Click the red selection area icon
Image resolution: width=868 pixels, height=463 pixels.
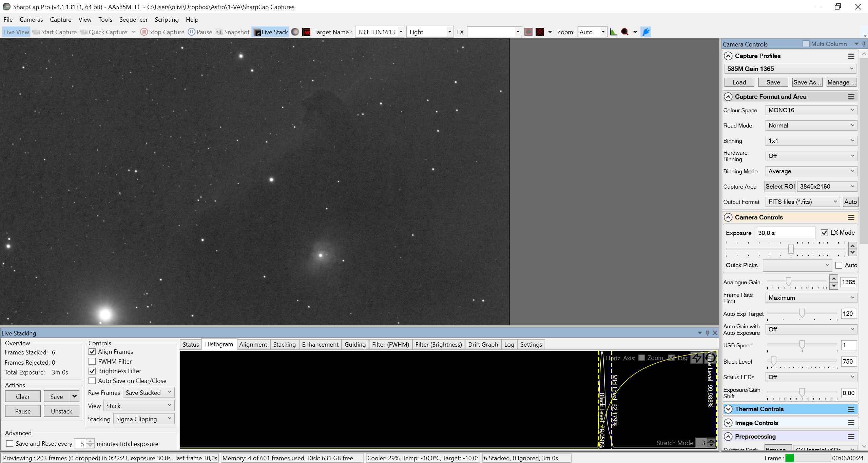528,32
